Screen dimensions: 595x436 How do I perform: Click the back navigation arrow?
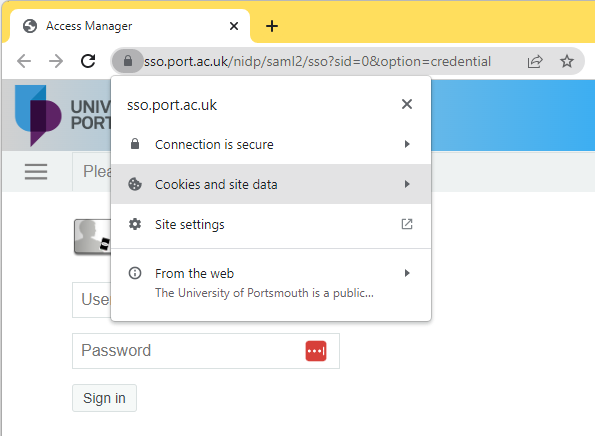coord(24,61)
